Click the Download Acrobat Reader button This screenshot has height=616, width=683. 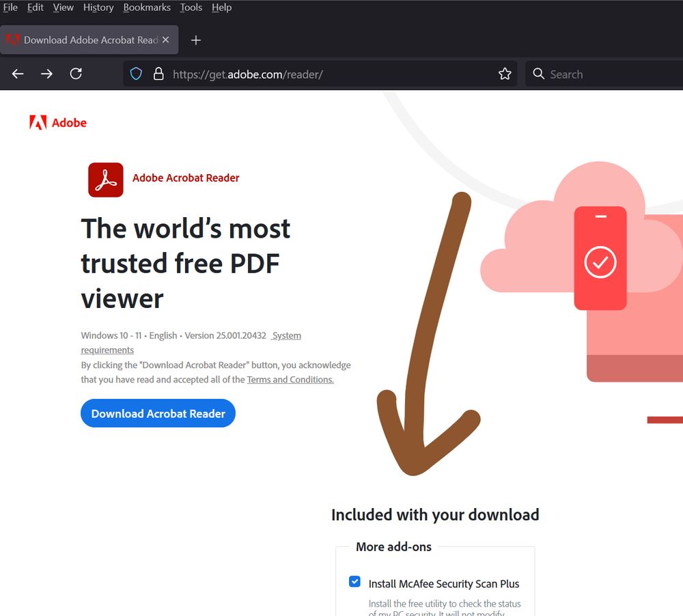click(x=158, y=413)
